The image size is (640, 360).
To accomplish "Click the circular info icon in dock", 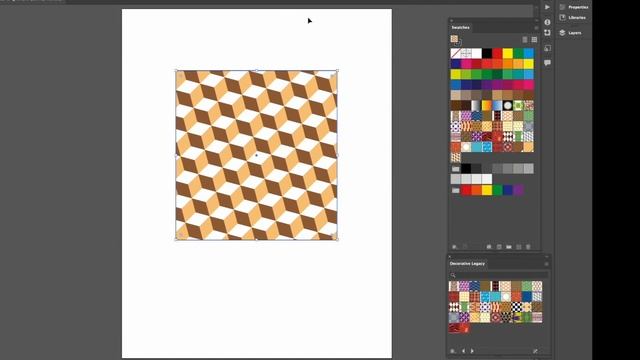I will pyautogui.click(x=547, y=22).
